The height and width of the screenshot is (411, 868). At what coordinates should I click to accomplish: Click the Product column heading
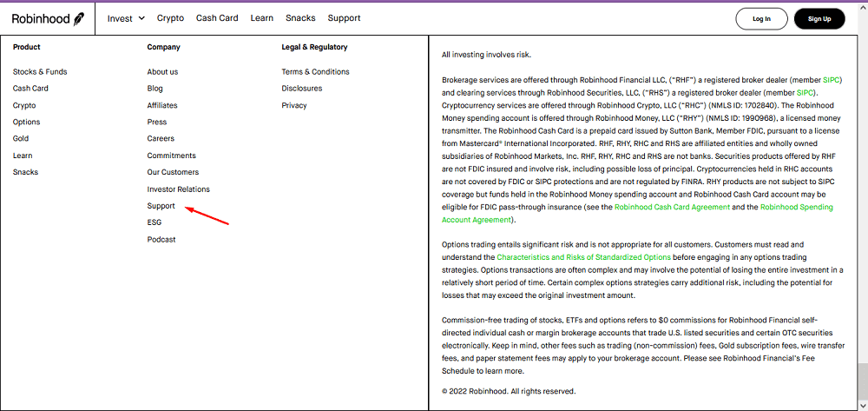pyautogui.click(x=27, y=47)
